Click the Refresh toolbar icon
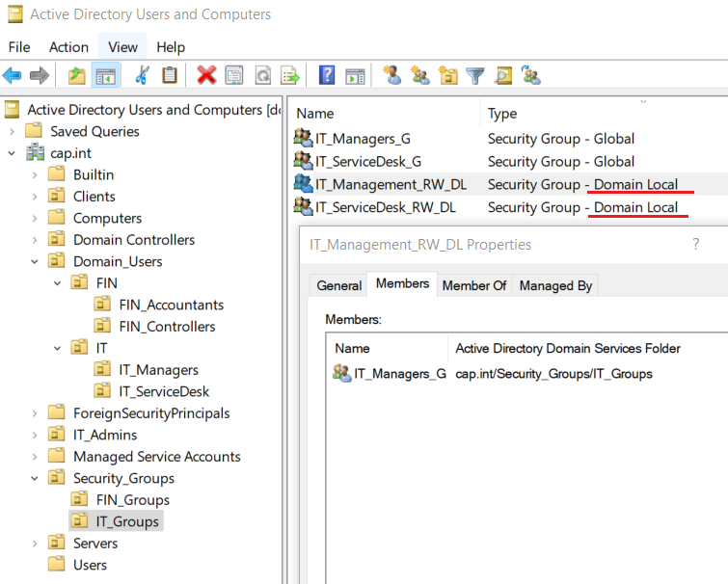The image size is (728, 584). pyautogui.click(x=263, y=75)
